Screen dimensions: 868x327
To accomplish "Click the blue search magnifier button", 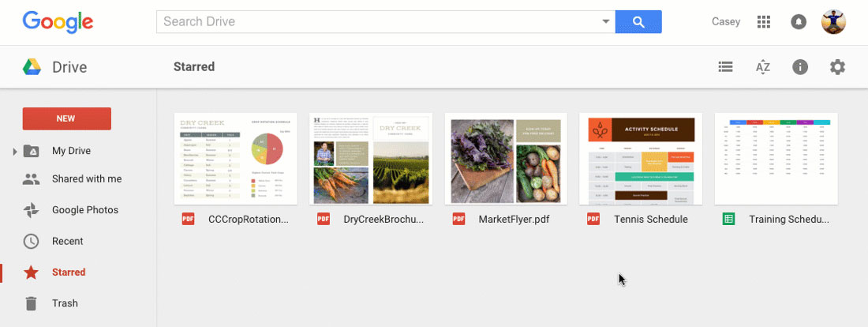I will (638, 21).
